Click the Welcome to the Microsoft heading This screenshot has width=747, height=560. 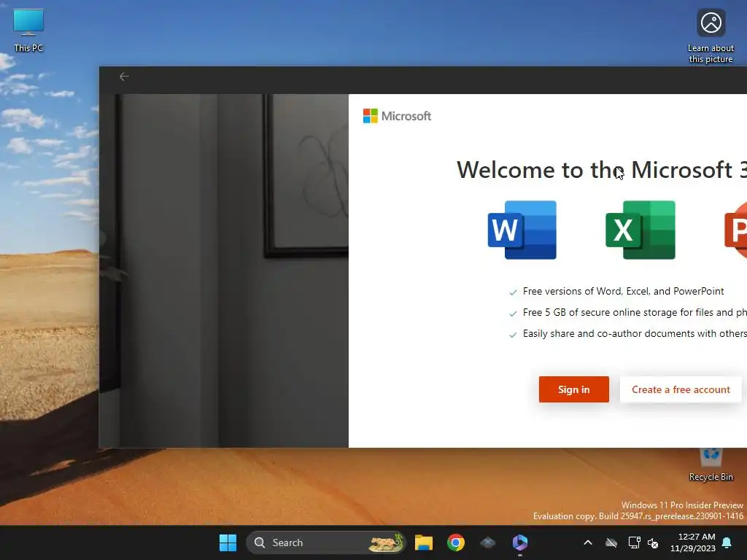pos(602,169)
